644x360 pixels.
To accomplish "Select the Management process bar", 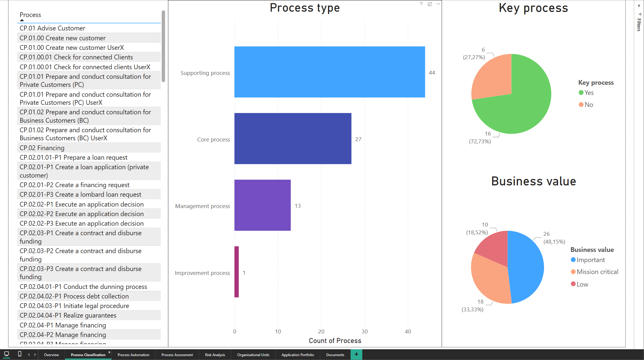I will click(x=262, y=205).
